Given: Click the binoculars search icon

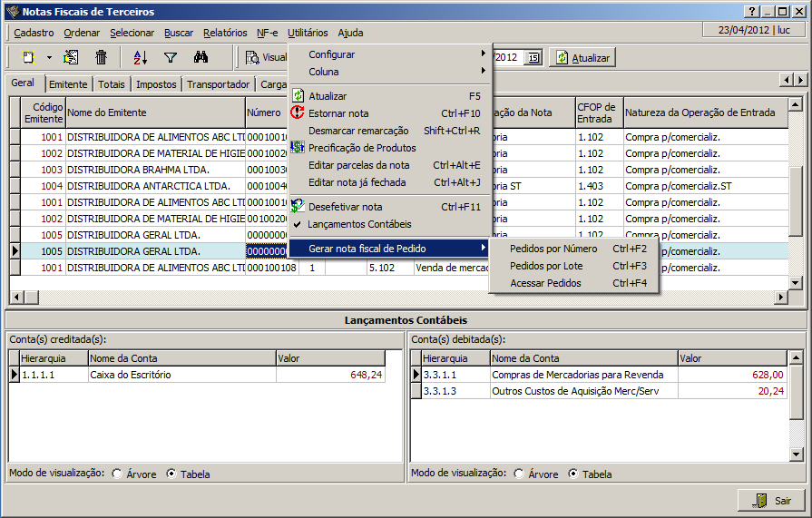Looking at the screenshot, I should (201, 57).
